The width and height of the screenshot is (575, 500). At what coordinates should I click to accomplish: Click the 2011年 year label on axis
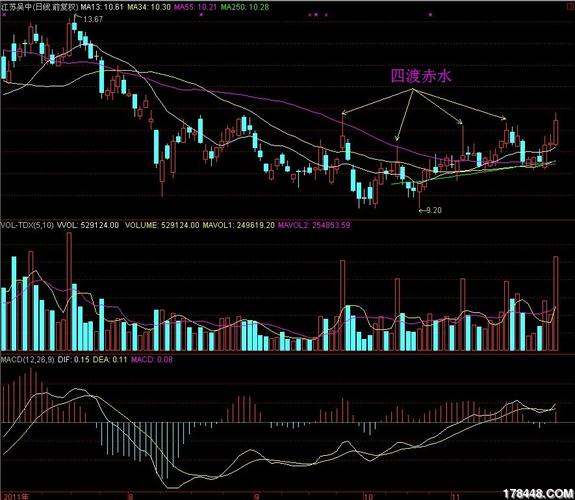tap(15, 496)
